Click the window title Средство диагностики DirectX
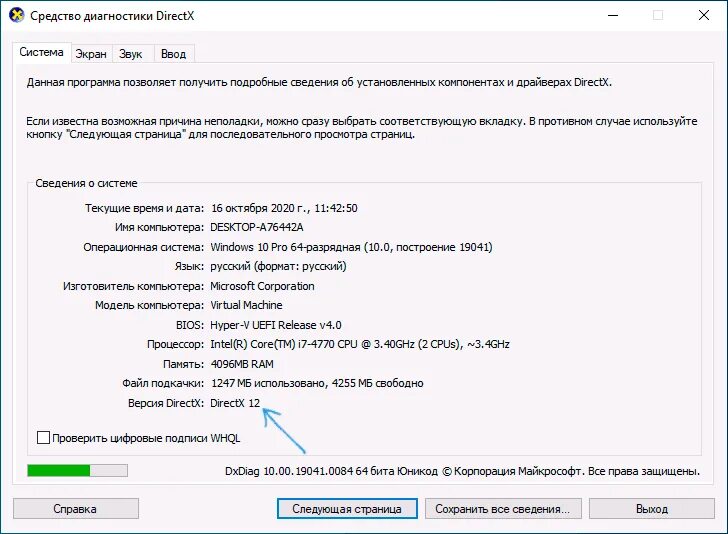Screen dimensions: 728x534 tap(112, 15)
